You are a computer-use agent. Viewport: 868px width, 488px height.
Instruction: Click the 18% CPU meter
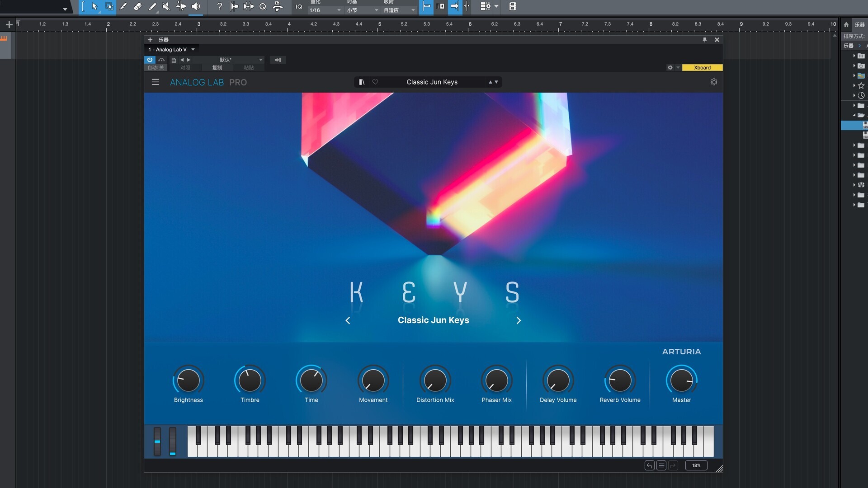[x=696, y=465]
